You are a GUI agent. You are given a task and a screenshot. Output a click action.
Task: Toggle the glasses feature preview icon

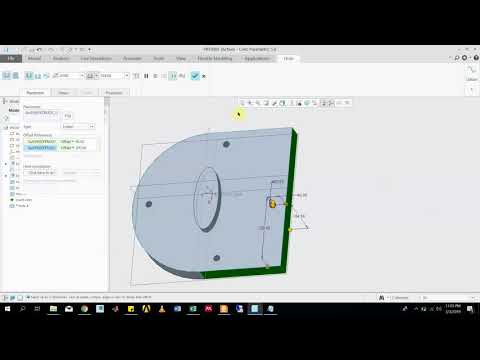(182, 76)
